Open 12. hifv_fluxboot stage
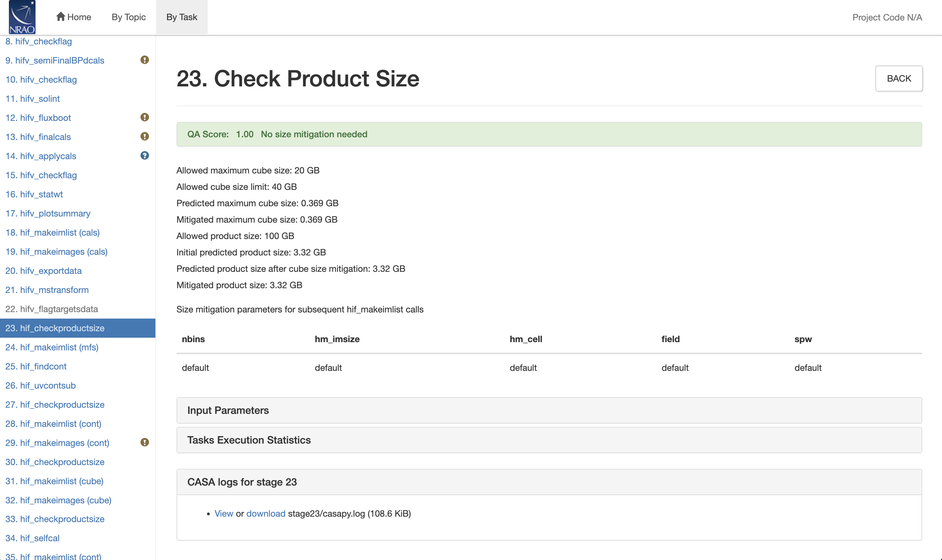 tap(38, 118)
